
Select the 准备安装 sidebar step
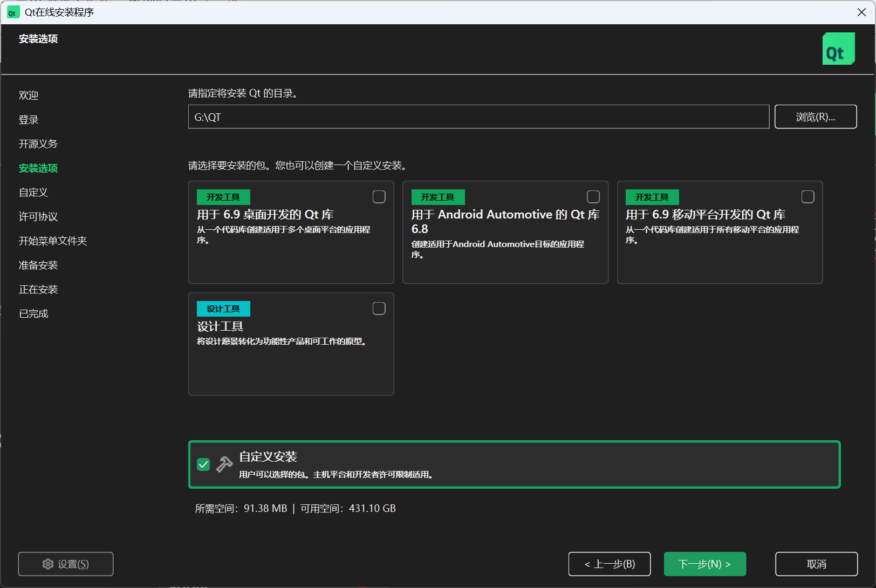38,265
